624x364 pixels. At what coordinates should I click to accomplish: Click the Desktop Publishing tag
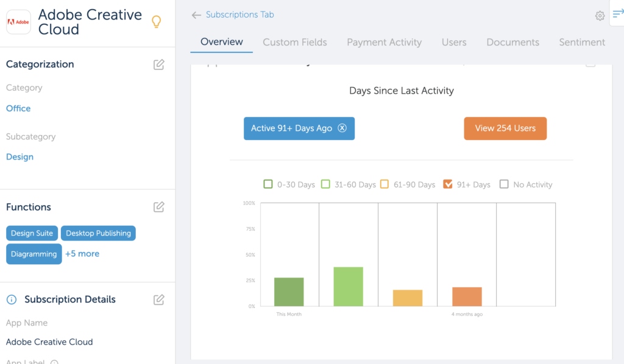(98, 233)
